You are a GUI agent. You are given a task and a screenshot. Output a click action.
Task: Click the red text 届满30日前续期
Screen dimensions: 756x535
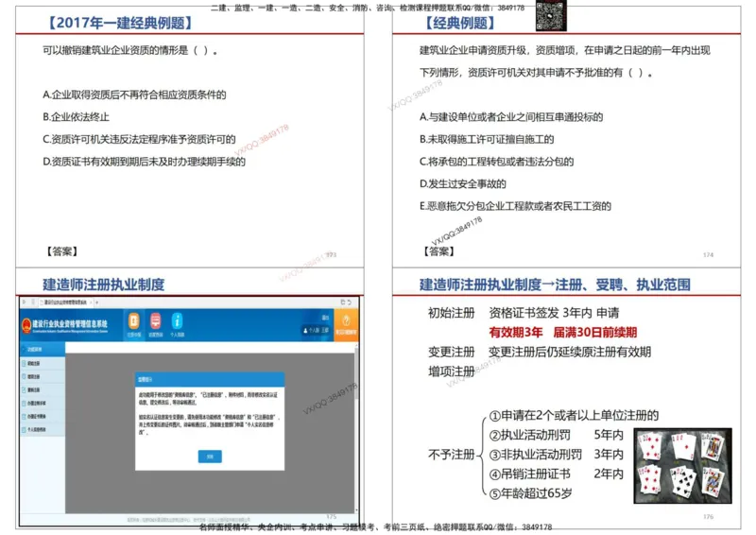(595, 333)
